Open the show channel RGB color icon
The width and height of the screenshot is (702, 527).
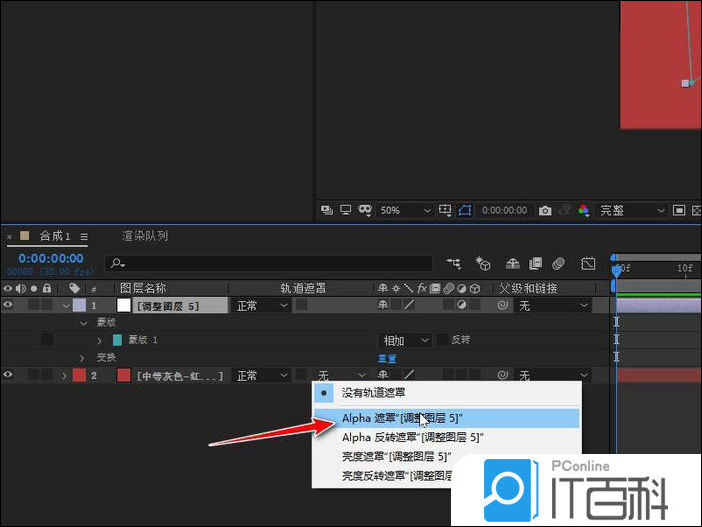pyautogui.click(x=583, y=210)
